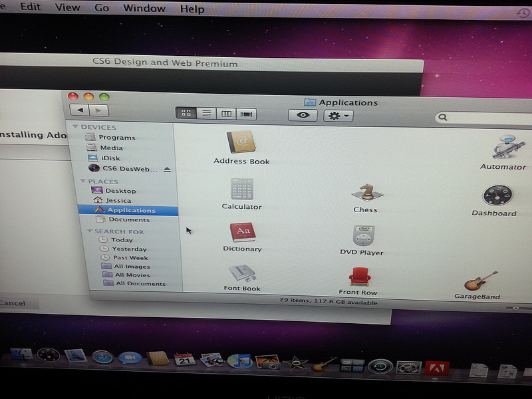Open iPhoto from the Dock

(x=267, y=362)
